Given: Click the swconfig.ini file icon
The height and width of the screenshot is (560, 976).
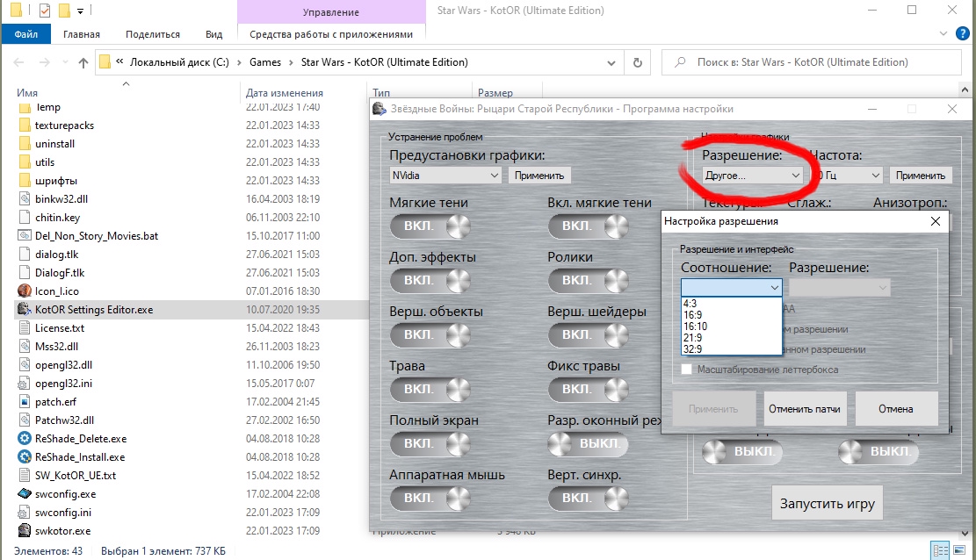Looking at the screenshot, I should tap(25, 512).
